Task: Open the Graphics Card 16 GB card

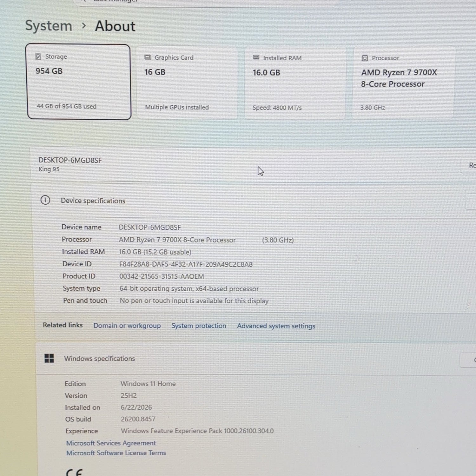Action: [187, 83]
